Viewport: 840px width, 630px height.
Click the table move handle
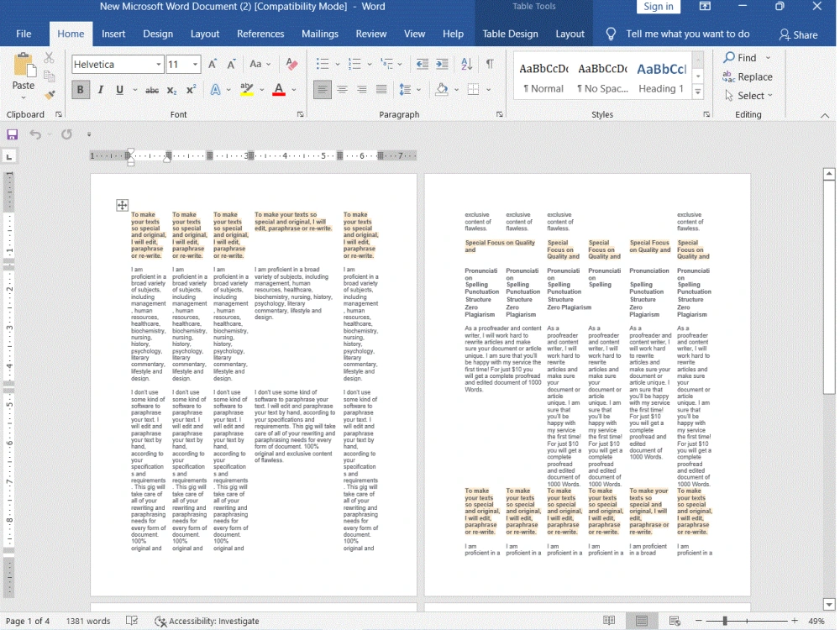coord(122,205)
